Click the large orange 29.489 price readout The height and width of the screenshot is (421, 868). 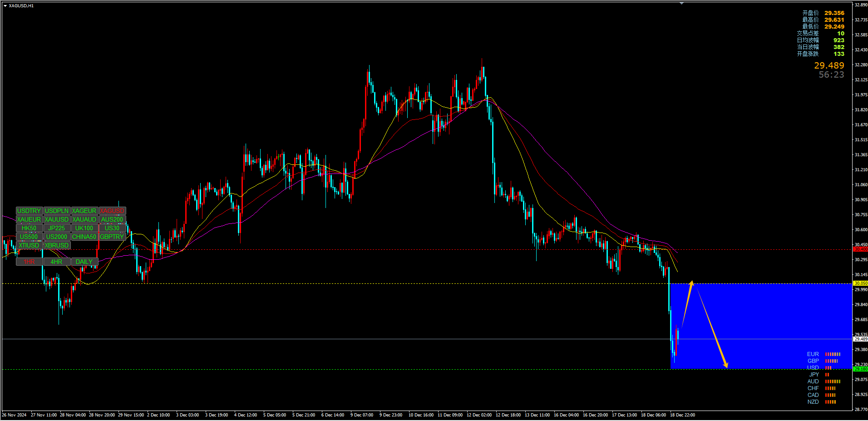pyautogui.click(x=829, y=65)
